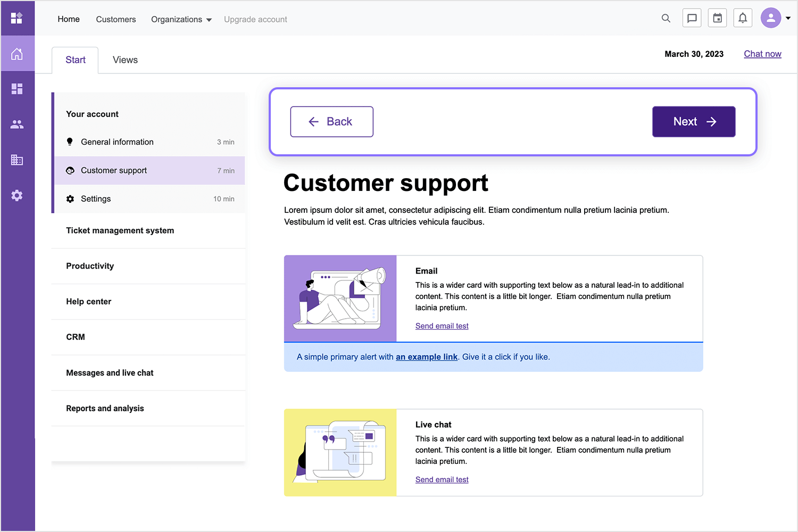This screenshot has height=532, width=798.
Task: Expand the user account dropdown arrow
Action: (x=788, y=18)
